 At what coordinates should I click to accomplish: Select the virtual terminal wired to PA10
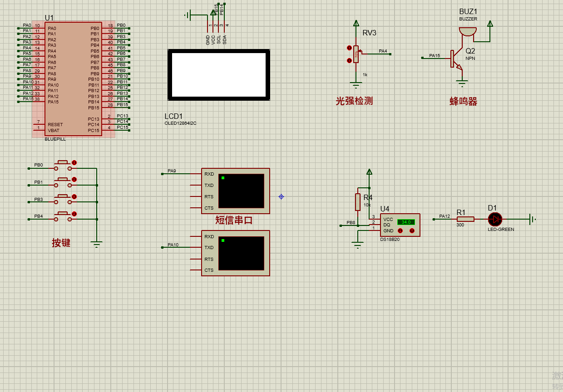[236, 253]
